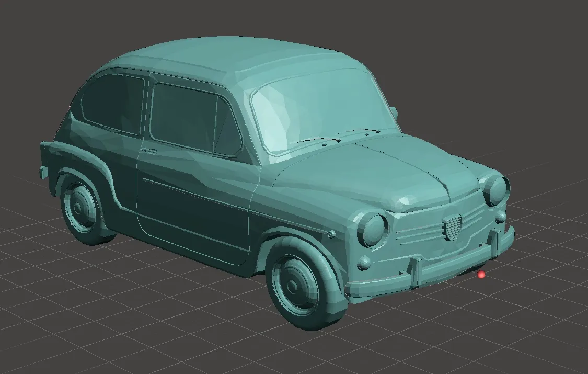Select the front wheel hubcap
The image size is (588, 374).
[x=293, y=285]
